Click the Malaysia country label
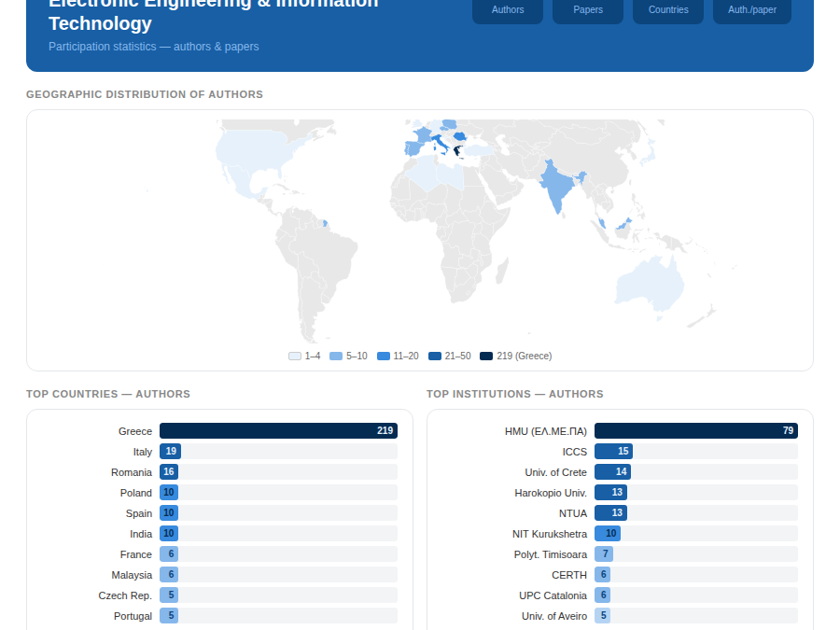Viewport: 840px width, 630px height. (132, 575)
